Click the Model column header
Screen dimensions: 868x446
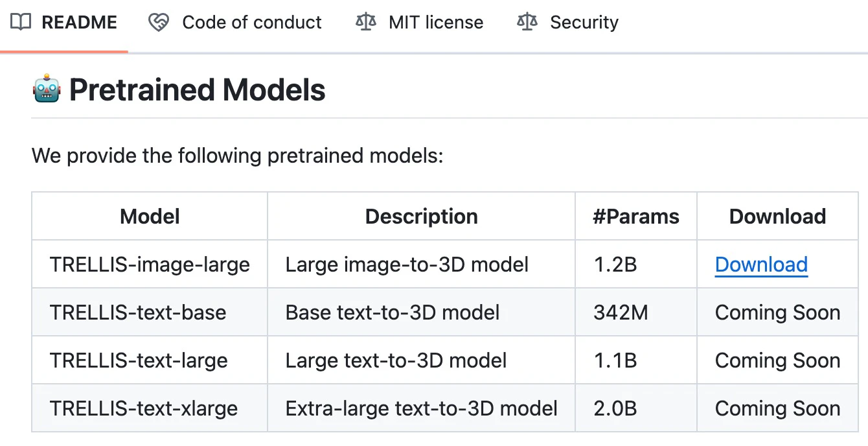pos(150,217)
